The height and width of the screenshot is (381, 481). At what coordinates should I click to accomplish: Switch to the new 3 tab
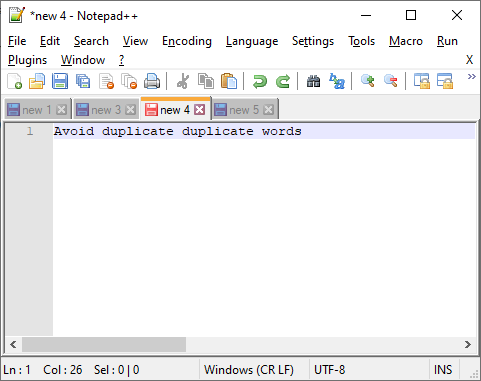pyautogui.click(x=106, y=110)
